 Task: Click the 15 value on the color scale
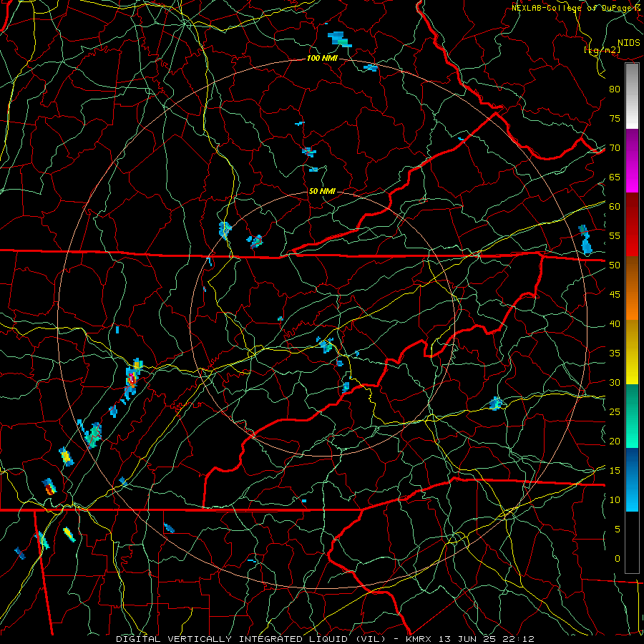615,471
